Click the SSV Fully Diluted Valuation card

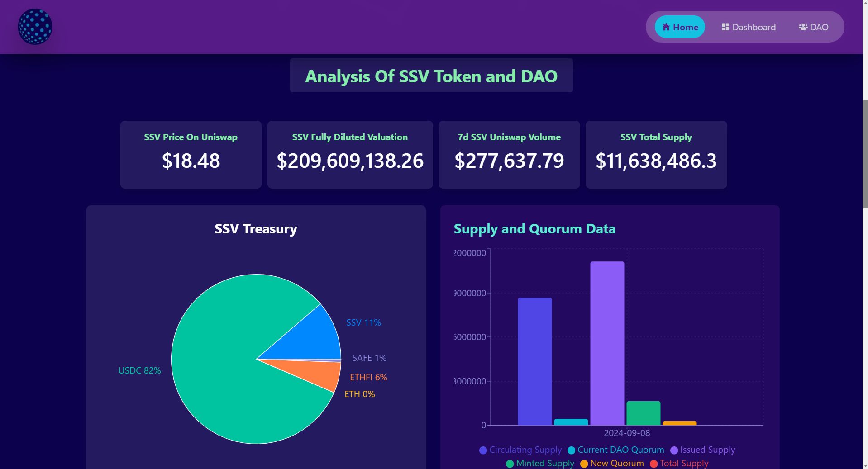pyautogui.click(x=350, y=155)
